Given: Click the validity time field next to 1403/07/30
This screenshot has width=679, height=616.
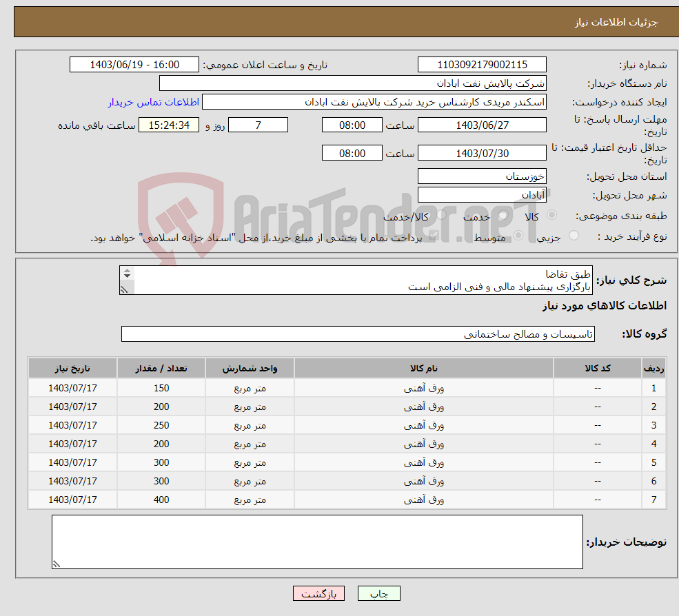Looking at the screenshot, I should click(352, 153).
